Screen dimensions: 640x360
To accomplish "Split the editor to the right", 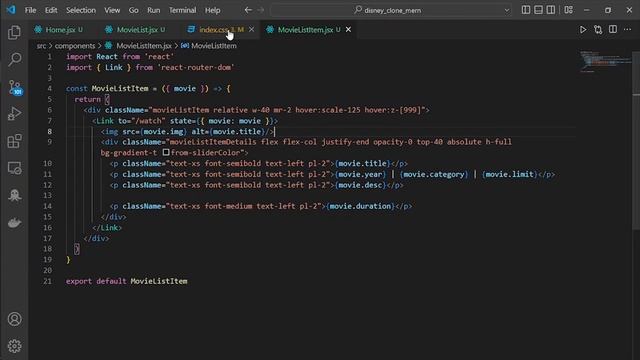I will [613, 29].
